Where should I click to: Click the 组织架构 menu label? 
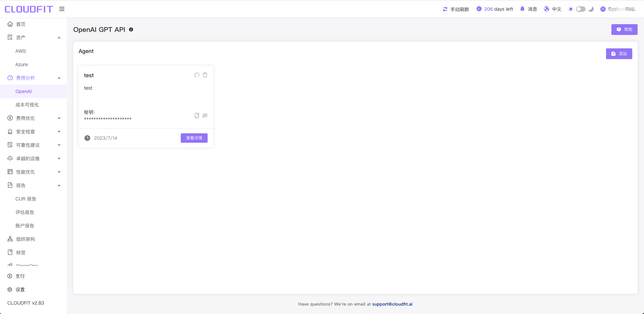coord(26,239)
